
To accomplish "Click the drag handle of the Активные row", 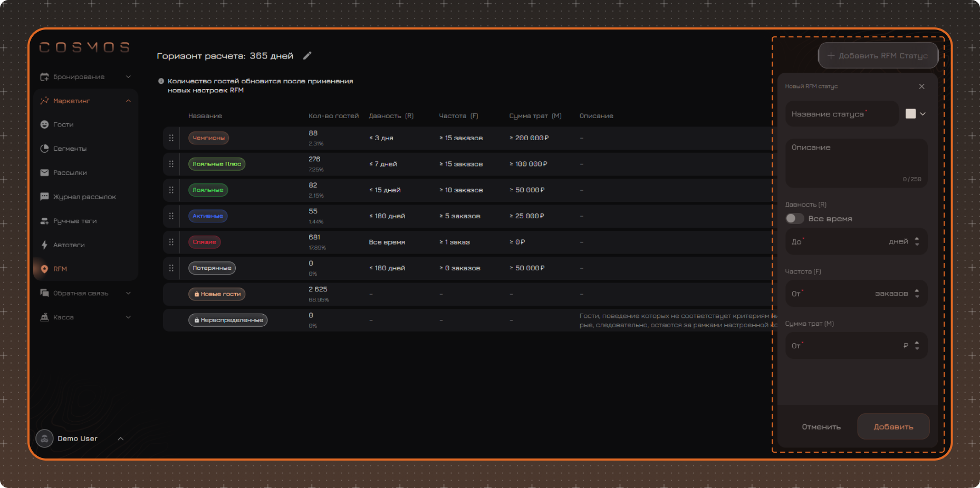I will 171,216.
